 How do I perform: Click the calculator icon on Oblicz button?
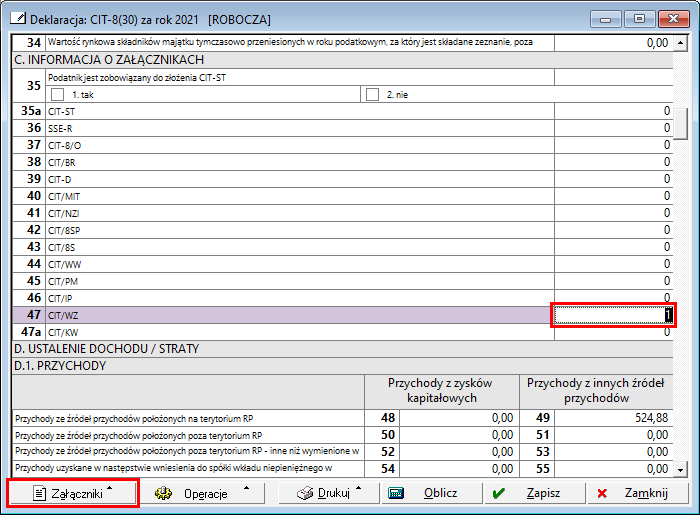[397, 493]
